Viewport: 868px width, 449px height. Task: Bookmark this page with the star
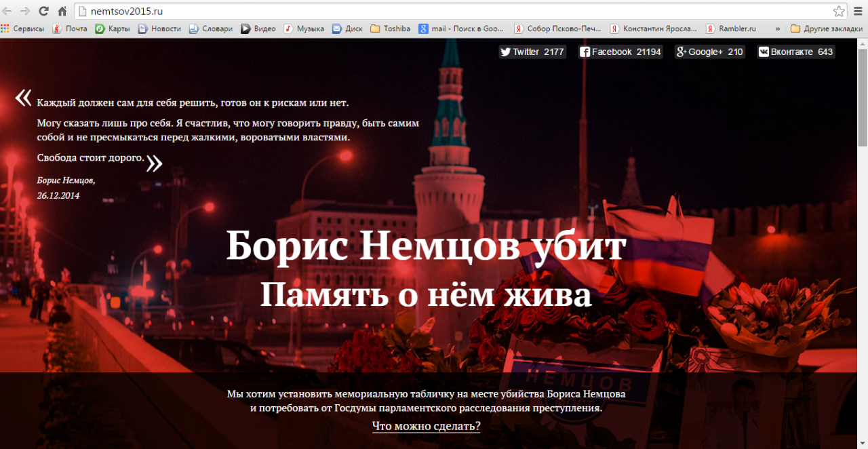pyautogui.click(x=839, y=11)
